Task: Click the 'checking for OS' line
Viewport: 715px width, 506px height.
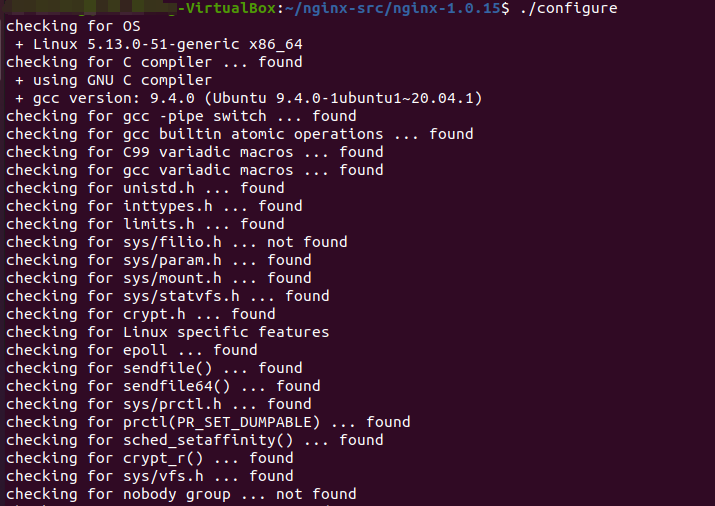Action: 74,26
